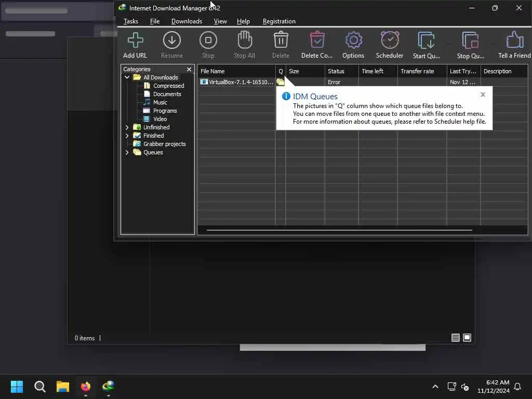The width and height of the screenshot is (532, 399).
Task: Open the Downloads menu
Action: 187,21
